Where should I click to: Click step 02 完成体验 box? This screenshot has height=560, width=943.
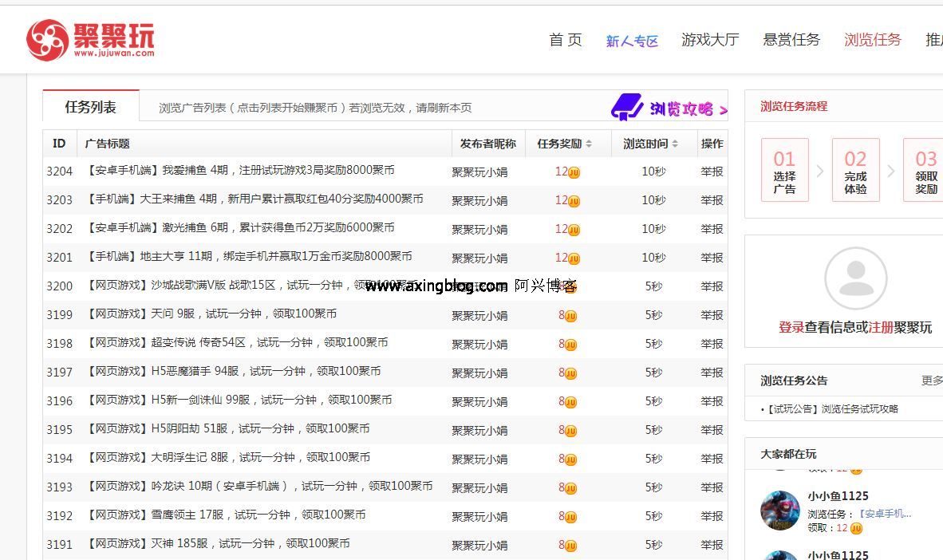855,170
